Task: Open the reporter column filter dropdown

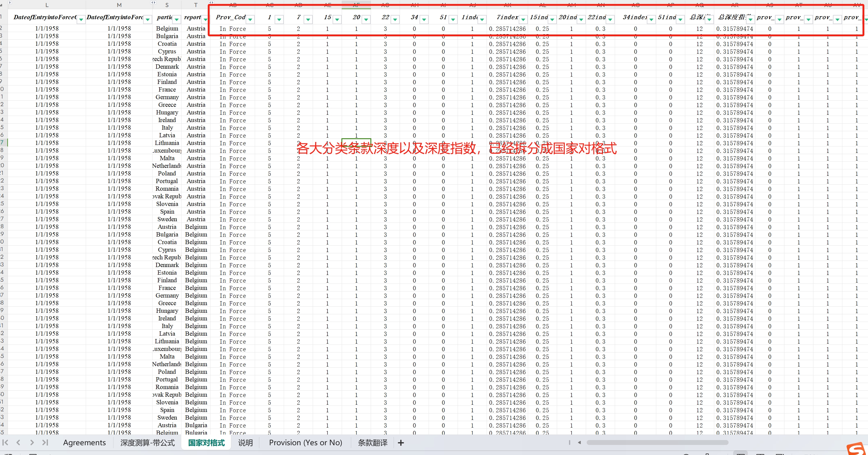Action: pyautogui.click(x=205, y=20)
